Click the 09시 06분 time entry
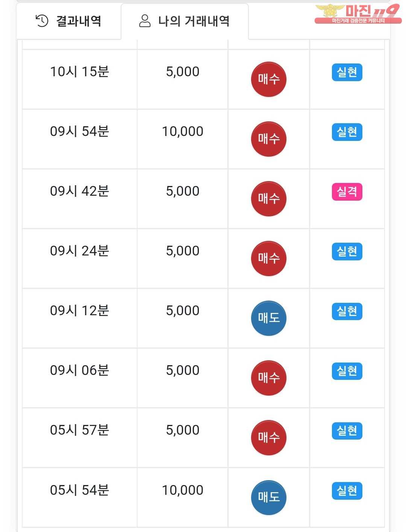406x532 pixels. pos(79,370)
